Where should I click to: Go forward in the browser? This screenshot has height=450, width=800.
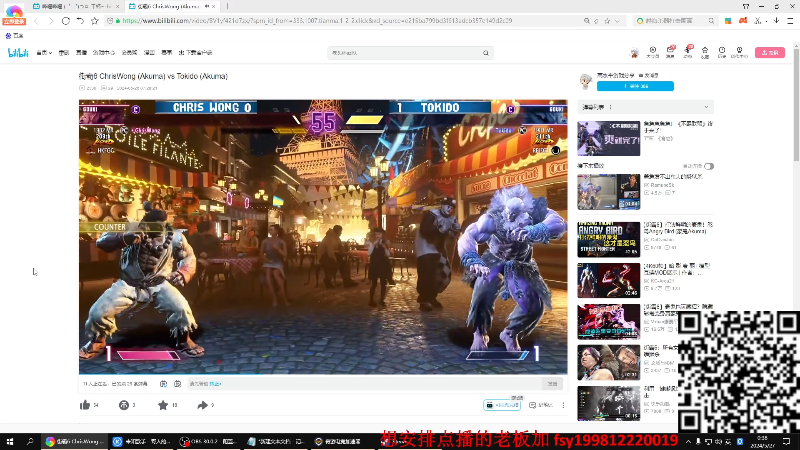51,21
